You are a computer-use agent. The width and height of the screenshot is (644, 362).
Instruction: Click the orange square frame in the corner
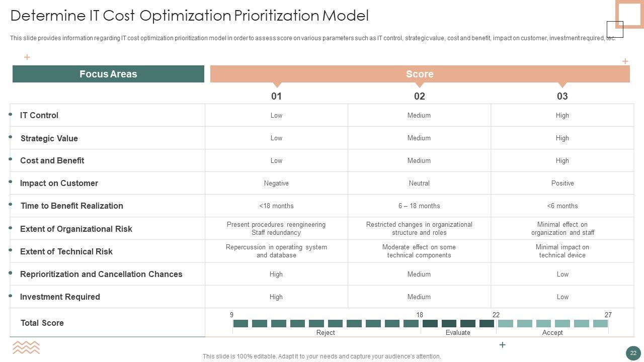tap(630, 14)
